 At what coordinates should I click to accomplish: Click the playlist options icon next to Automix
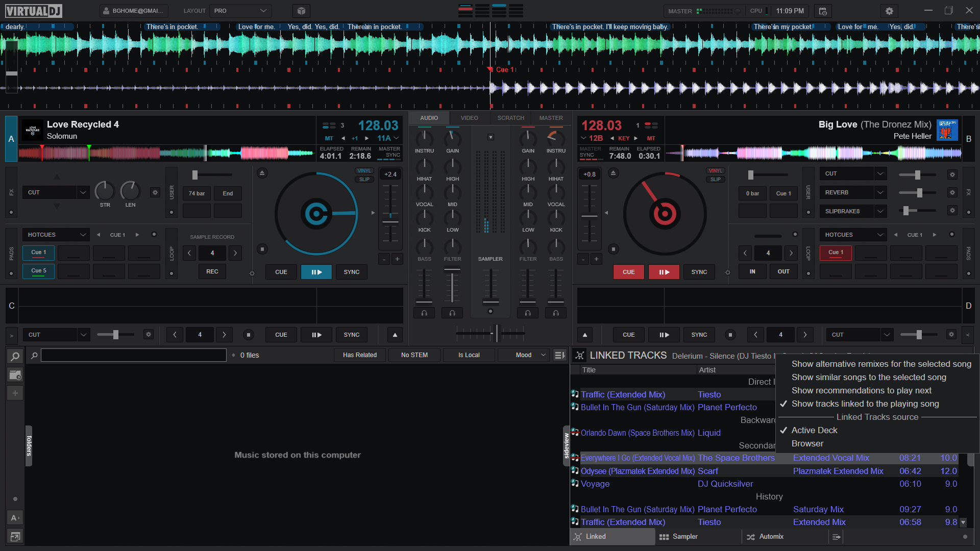coord(836,537)
